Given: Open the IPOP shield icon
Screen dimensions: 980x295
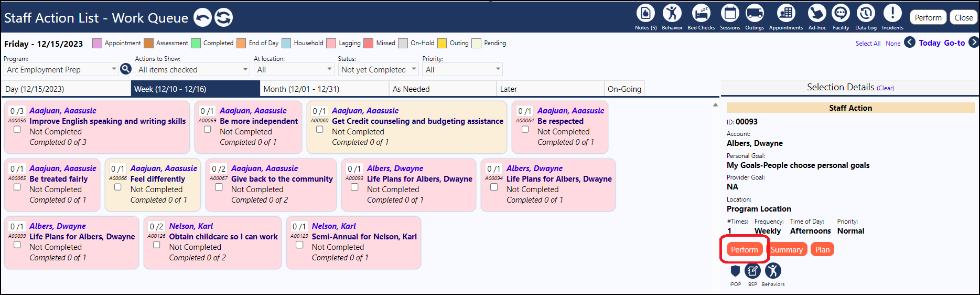Looking at the screenshot, I should coord(735,271).
